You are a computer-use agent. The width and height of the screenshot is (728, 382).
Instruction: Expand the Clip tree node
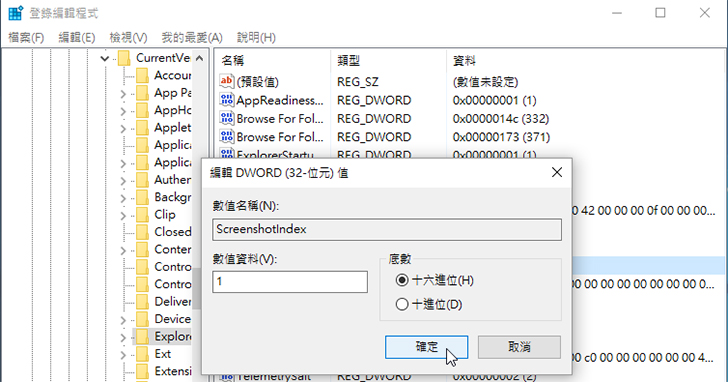[x=123, y=216]
